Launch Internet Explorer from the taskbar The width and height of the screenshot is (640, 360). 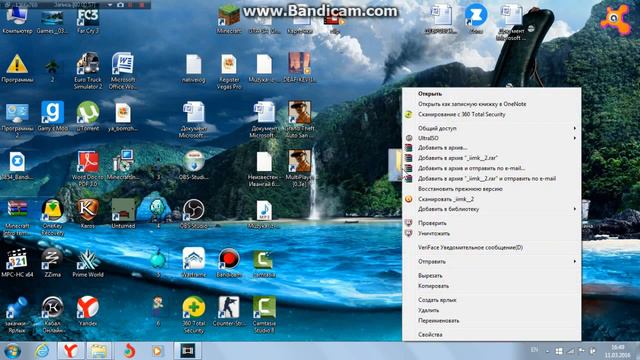(x=42, y=351)
